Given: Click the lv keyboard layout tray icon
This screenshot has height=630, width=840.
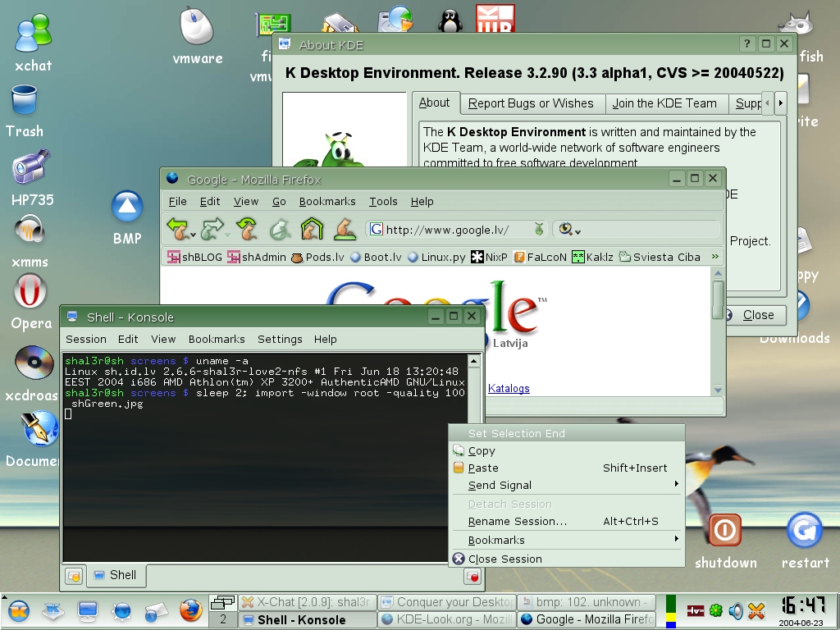Looking at the screenshot, I should [696, 610].
